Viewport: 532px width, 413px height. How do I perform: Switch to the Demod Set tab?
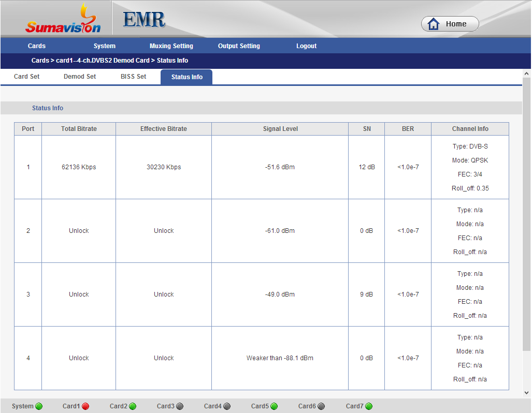click(80, 77)
